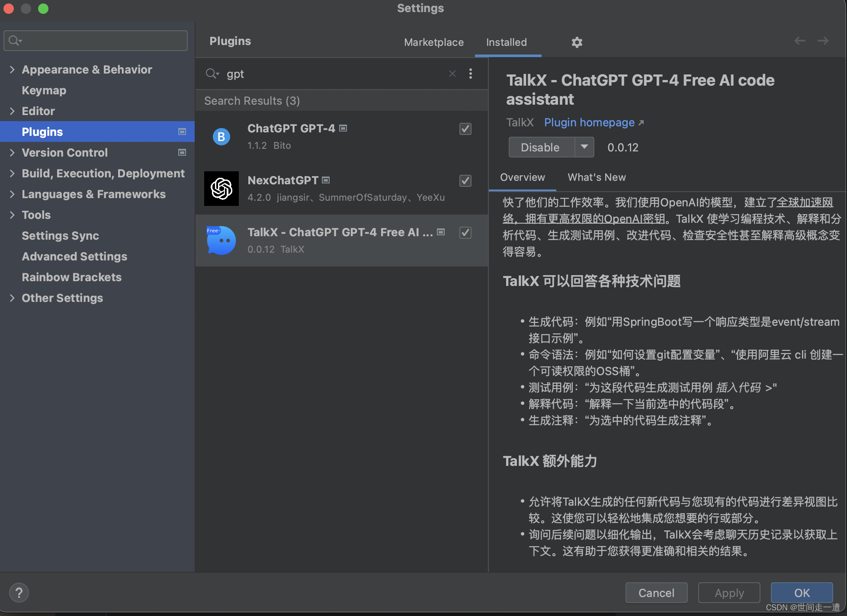
Task: Toggle the TalkX plugin enabled checkbox
Action: coord(465,233)
